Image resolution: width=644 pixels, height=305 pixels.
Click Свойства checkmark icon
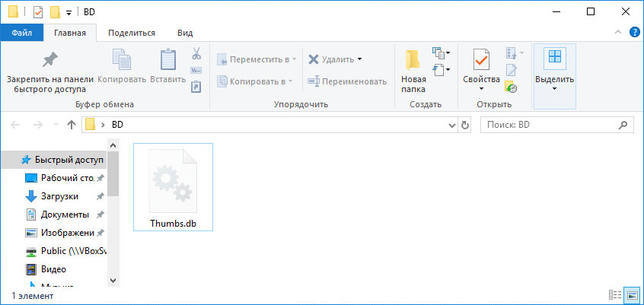click(x=481, y=60)
